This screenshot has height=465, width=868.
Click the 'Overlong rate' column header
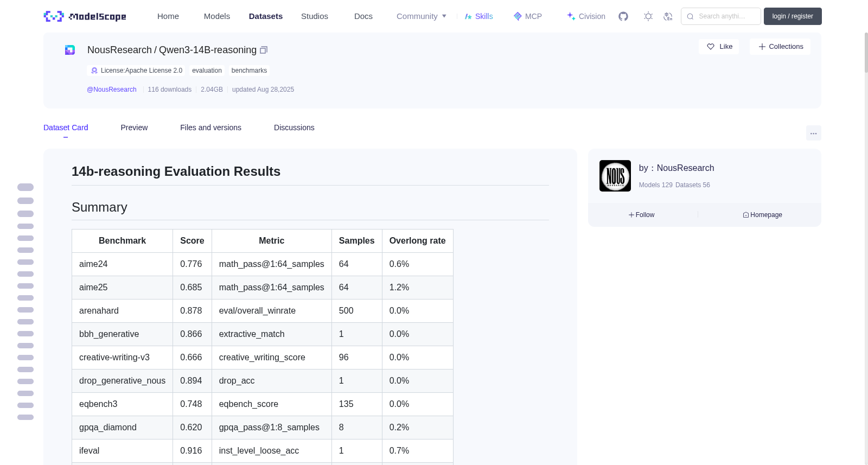[x=418, y=241]
